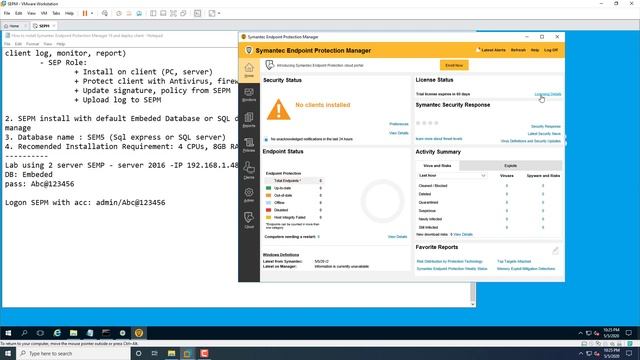Click VMware take snapshot toolbar icon
Viewport: 640px width, 360px height.
[x=119, y=13]
